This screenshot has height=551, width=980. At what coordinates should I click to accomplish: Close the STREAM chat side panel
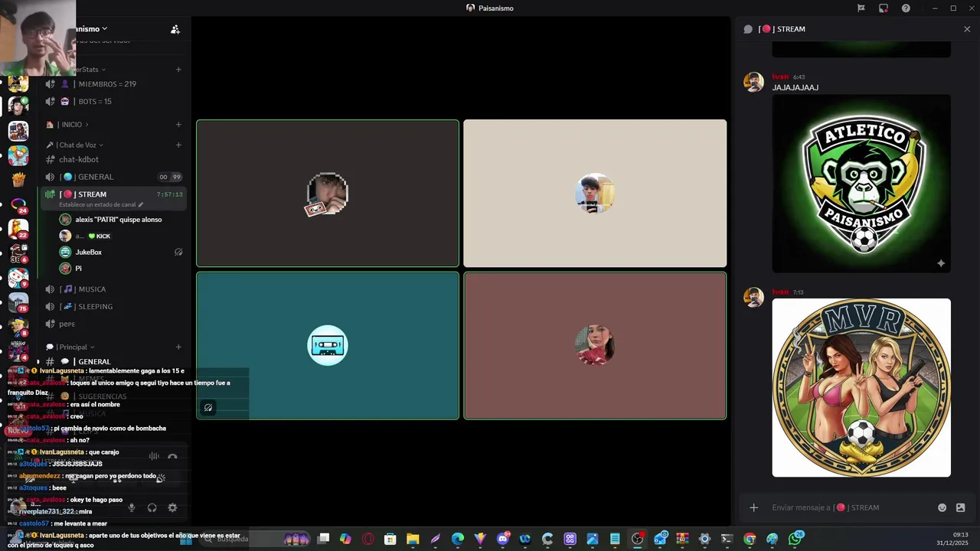967,29
